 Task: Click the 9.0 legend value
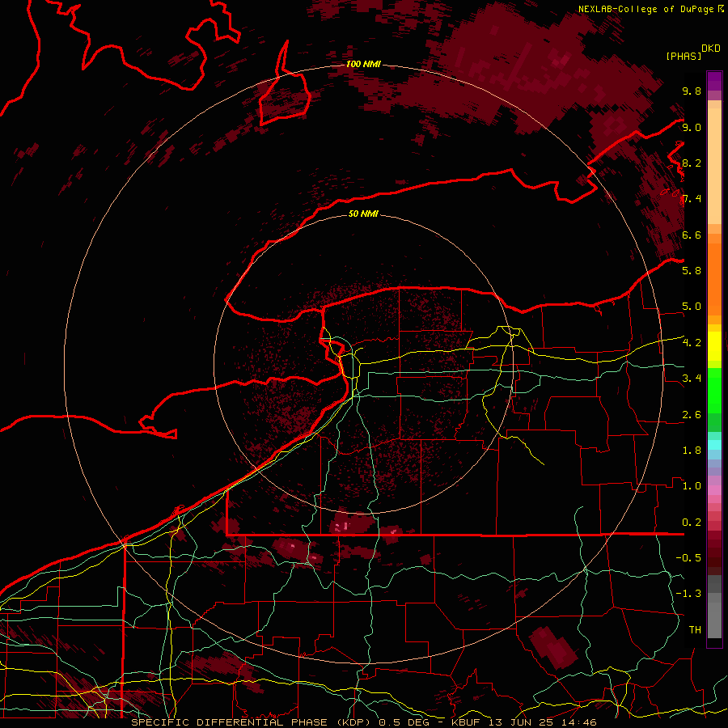692,127
